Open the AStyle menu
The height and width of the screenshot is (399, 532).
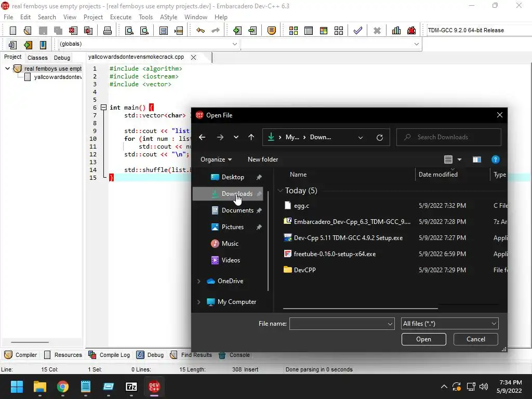(169, 17)
